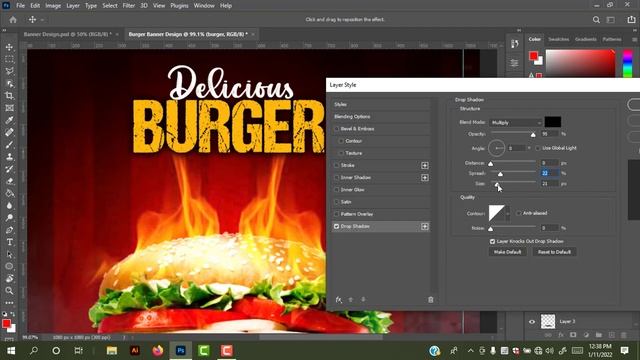Open the Filter menu
Screen dimensions: 640x360
[129, 6]
